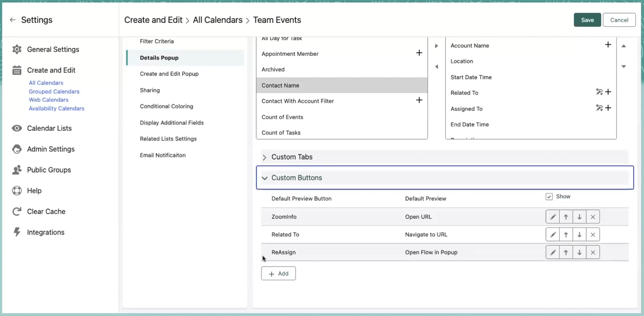Viewport: 644px width, 316px height.
Task: Edit the ReAssign custom button
Action: pos(553,252)
